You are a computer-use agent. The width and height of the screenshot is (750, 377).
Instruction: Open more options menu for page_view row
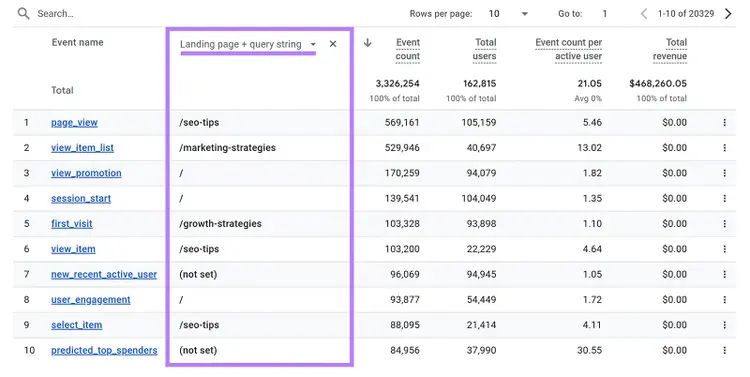click(x=725, y=122)
